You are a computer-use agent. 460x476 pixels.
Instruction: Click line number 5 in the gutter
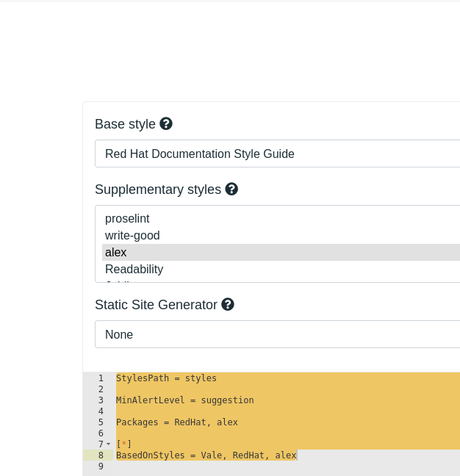(x=101, y=422)
